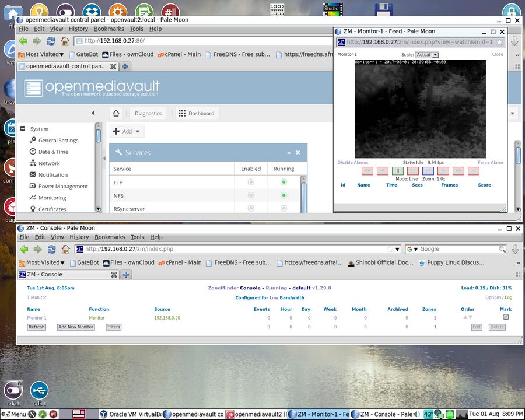Viewport: 525px width, 420px height.
Task: Click the RSync server Enabled indicator
Action: pos(251,208)
